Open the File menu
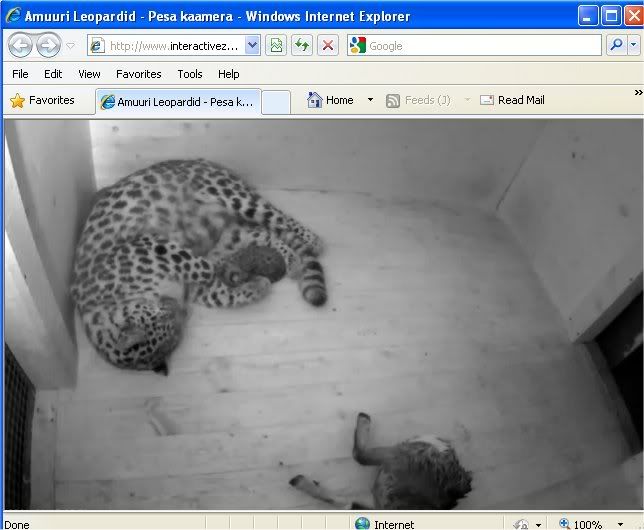 [x=20, y=74]
